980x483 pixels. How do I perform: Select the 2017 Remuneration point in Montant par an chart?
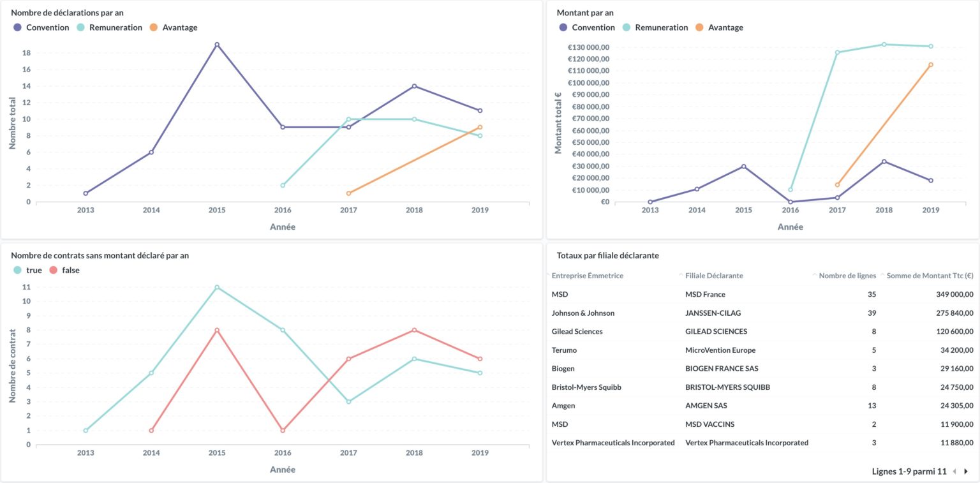pos(837,52)
